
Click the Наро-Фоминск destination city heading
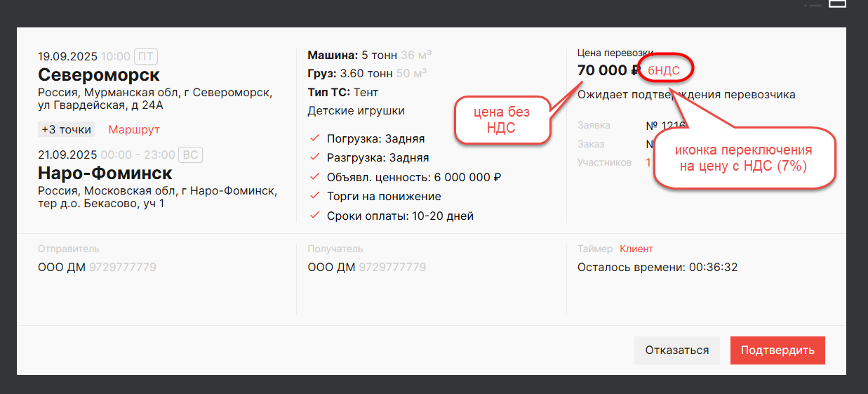[105, 173]
